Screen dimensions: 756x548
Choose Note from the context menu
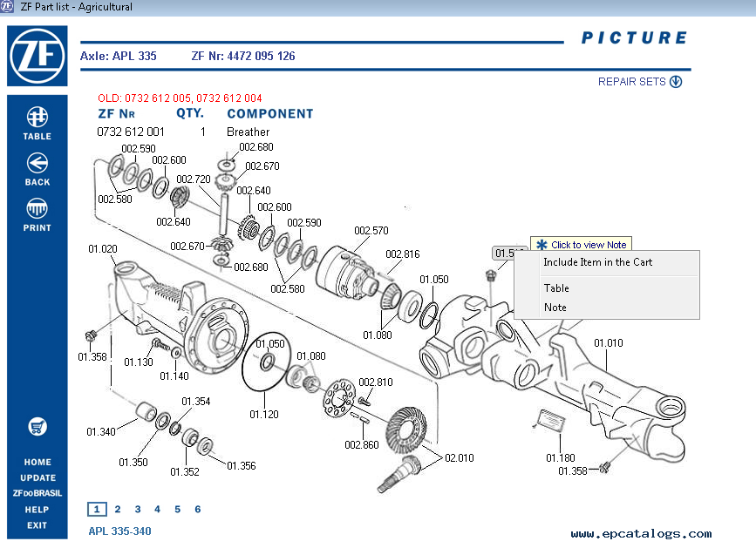pyautogui.click(x=555, y=307)
